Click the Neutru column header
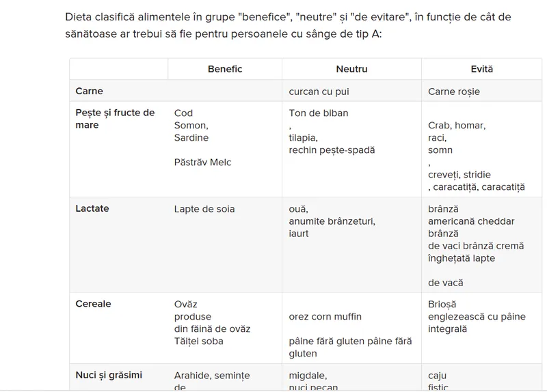Screen dimensions: 547x392 [x=351, y=69]
